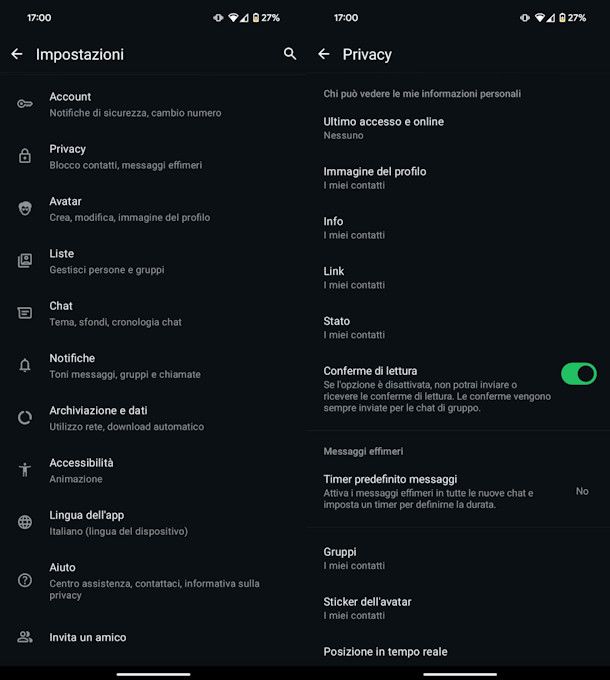Go back from the Impostazioni screen
The width and height of the screenshot is (610, 680).
17,54
